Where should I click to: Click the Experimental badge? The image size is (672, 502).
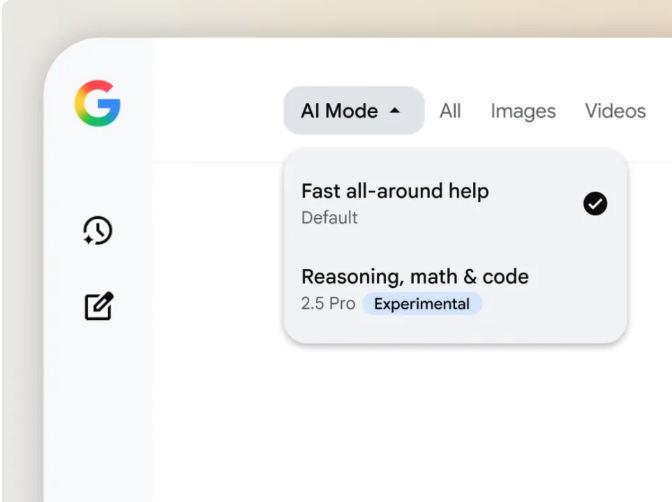(x=422, y=304)
